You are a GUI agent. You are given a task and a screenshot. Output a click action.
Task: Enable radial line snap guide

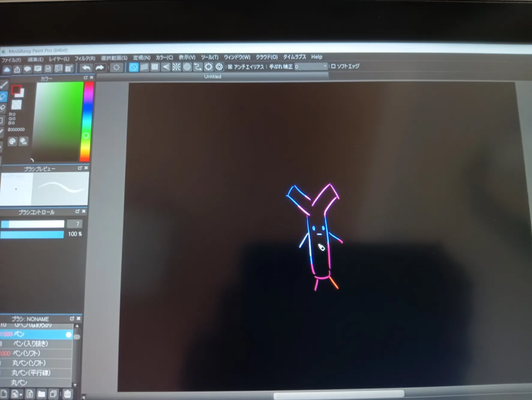176,67
